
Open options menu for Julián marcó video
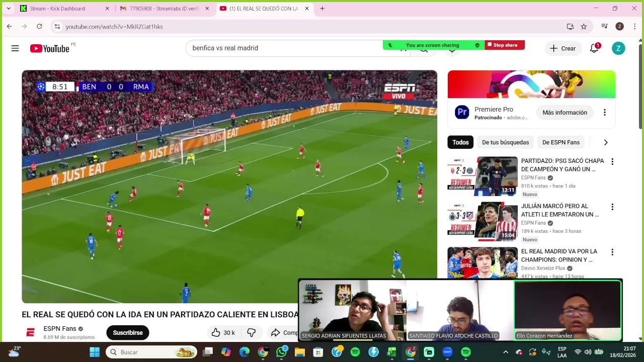pyautogui.click(x=612, y=207)
